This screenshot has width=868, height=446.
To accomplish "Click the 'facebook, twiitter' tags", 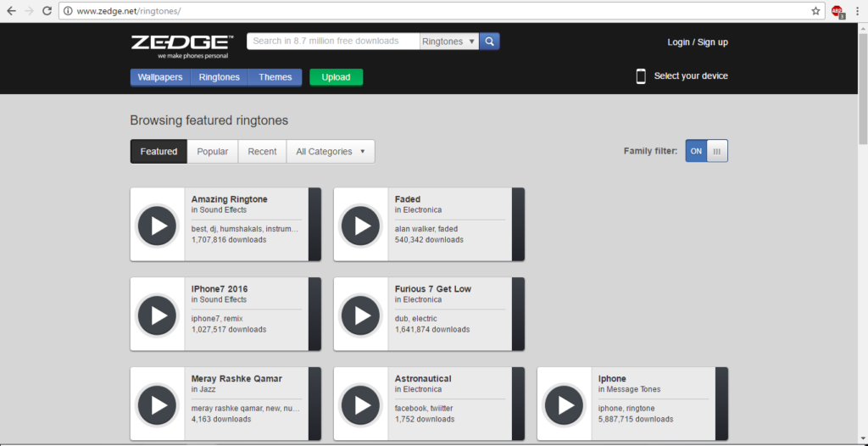I will 424,409.
